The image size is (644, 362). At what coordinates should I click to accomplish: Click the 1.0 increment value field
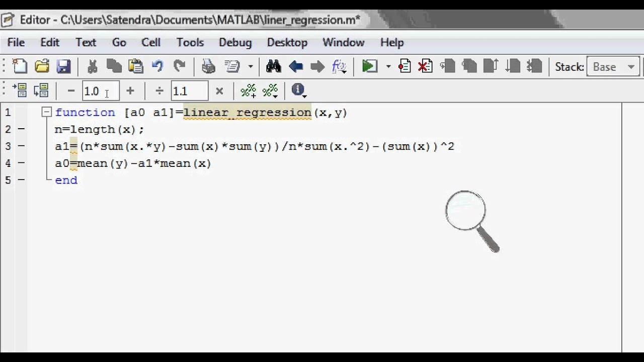[101, 91]
